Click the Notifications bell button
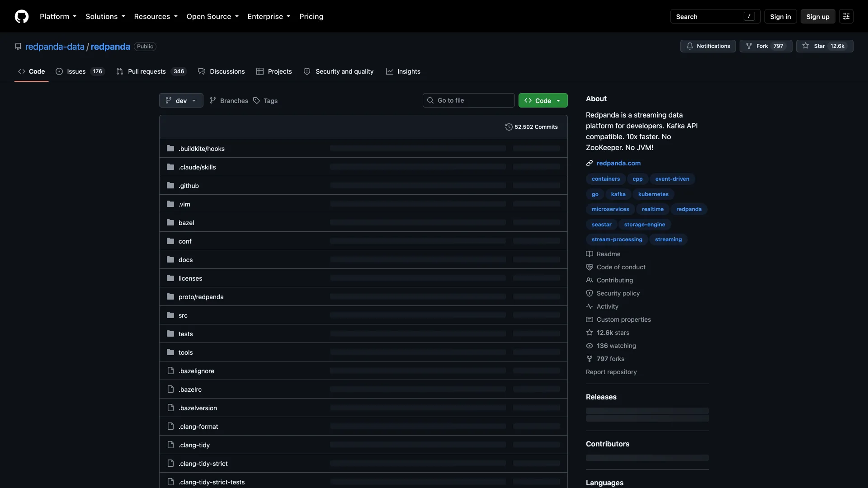The image size is (868, 488). pos(708,46)
